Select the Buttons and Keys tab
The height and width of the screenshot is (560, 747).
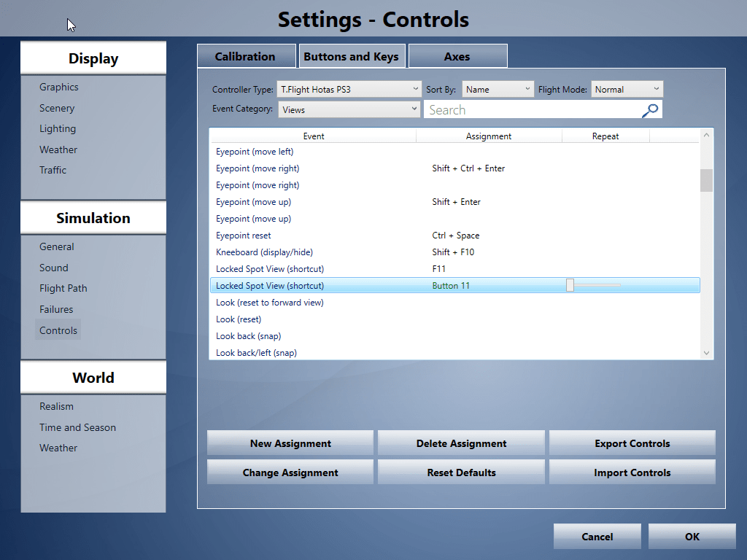tap(352, 57)
